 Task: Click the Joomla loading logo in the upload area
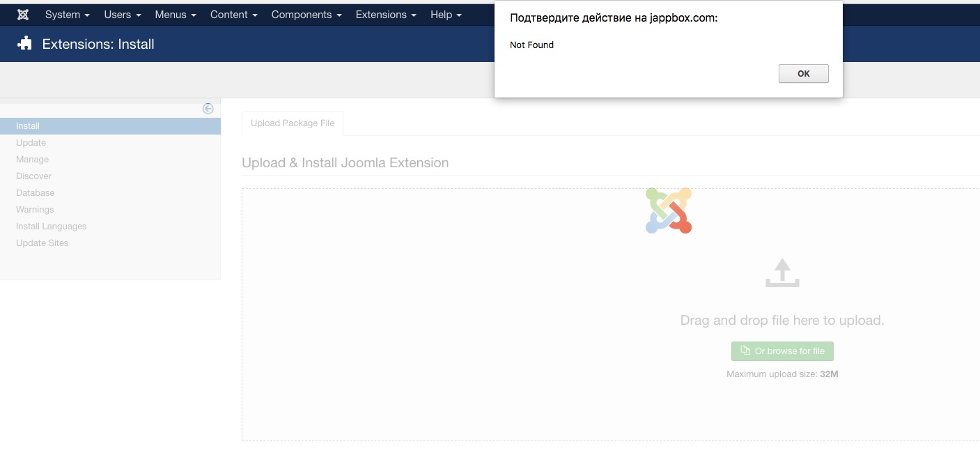click(x=669, y=210)
